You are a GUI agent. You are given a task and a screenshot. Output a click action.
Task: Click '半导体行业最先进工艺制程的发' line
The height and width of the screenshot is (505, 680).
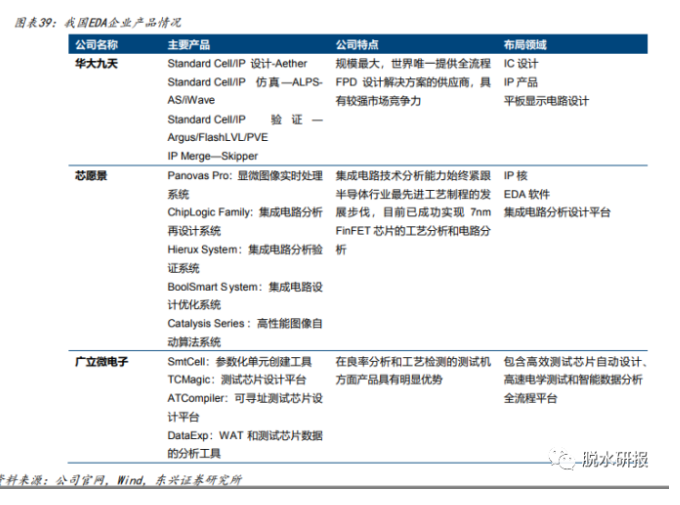(413, 194)
